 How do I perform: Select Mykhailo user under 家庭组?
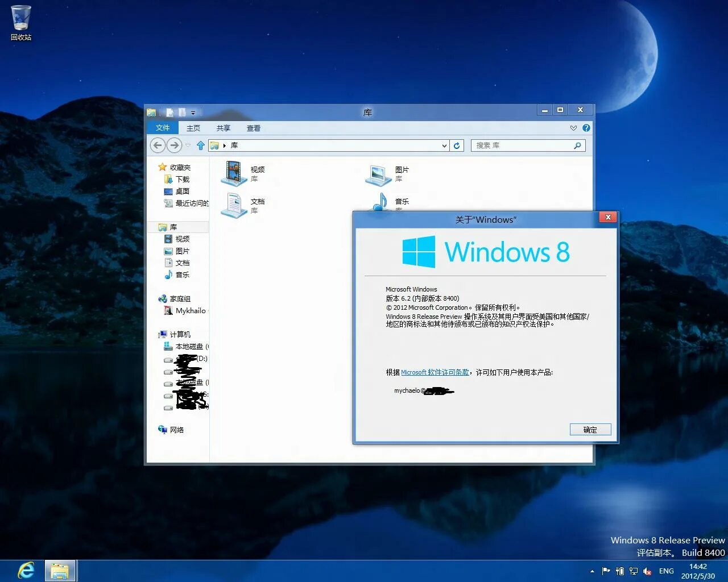coord(185,310)
